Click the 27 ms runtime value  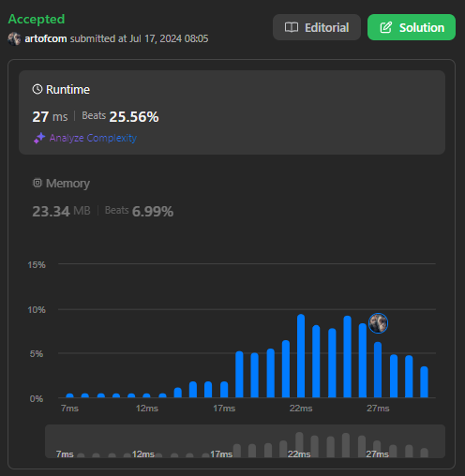pyautogui.click(x=50, y=117)
